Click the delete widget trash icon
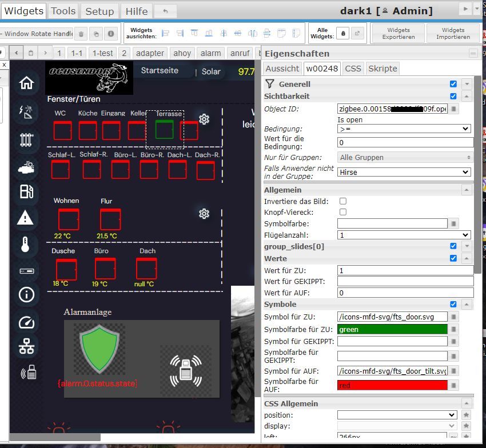Image resolution: width=486 pixels, height=448 pixels. pos(81,34)
